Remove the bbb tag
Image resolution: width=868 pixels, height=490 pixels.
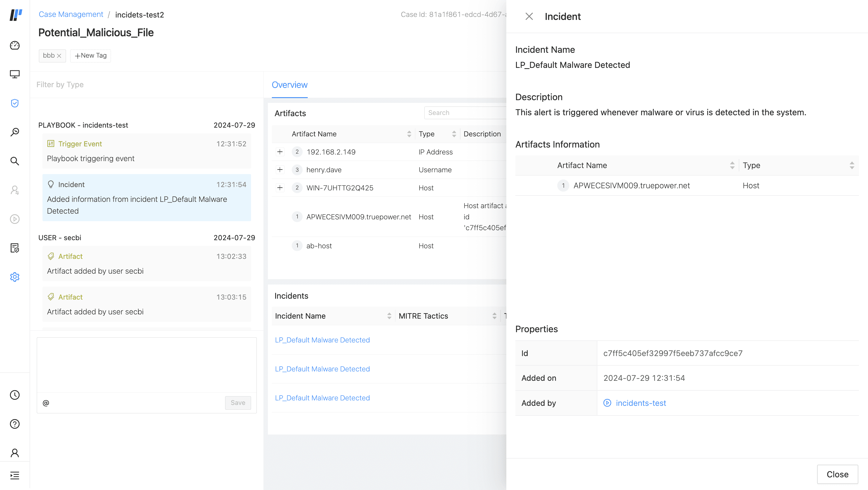59,56
